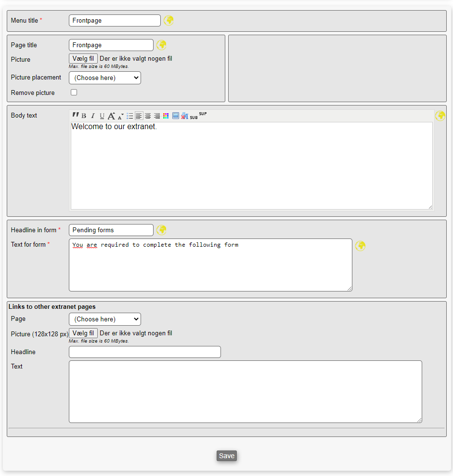Toggle italic text in Body text toolbar

(x=93, y=116)
